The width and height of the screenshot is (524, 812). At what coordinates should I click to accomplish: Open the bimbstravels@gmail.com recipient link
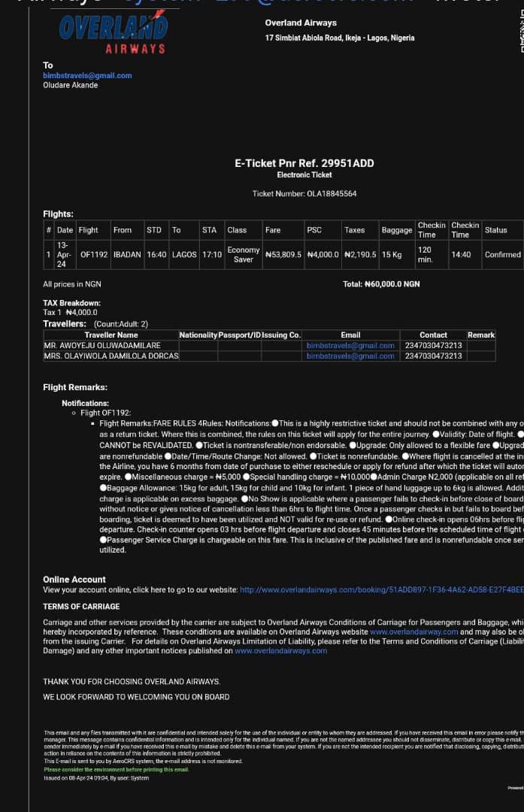click(x=87, y=76)
